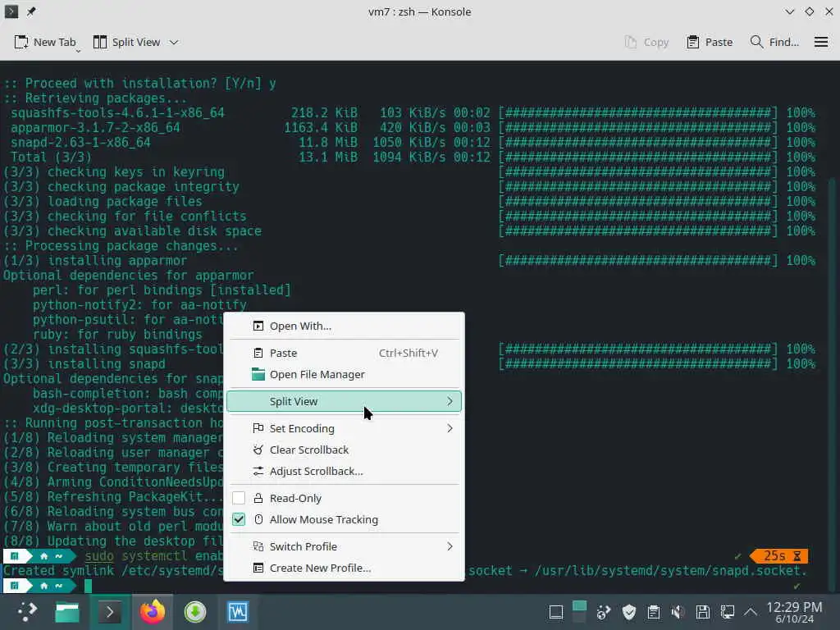Click the removable devices disk tray icon

click(703, 612)
